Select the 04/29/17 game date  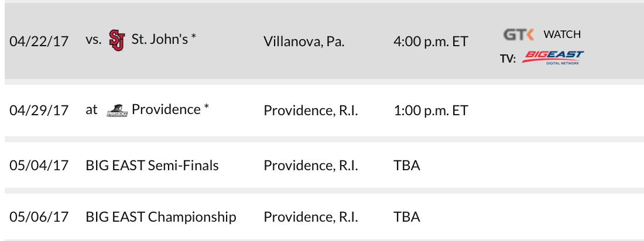(39, 111)
